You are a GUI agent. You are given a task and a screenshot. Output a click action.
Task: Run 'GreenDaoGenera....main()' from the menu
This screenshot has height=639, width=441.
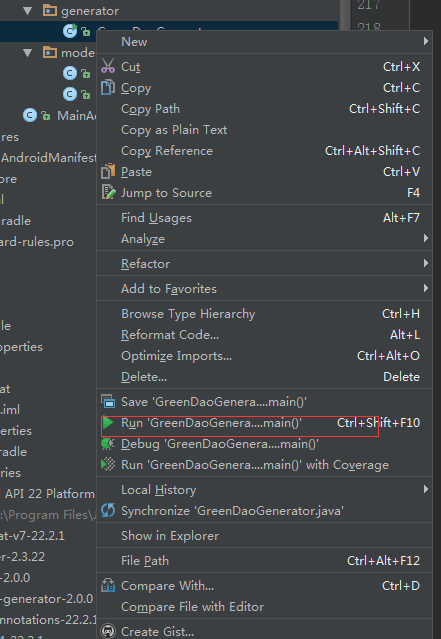pos(265,423)
